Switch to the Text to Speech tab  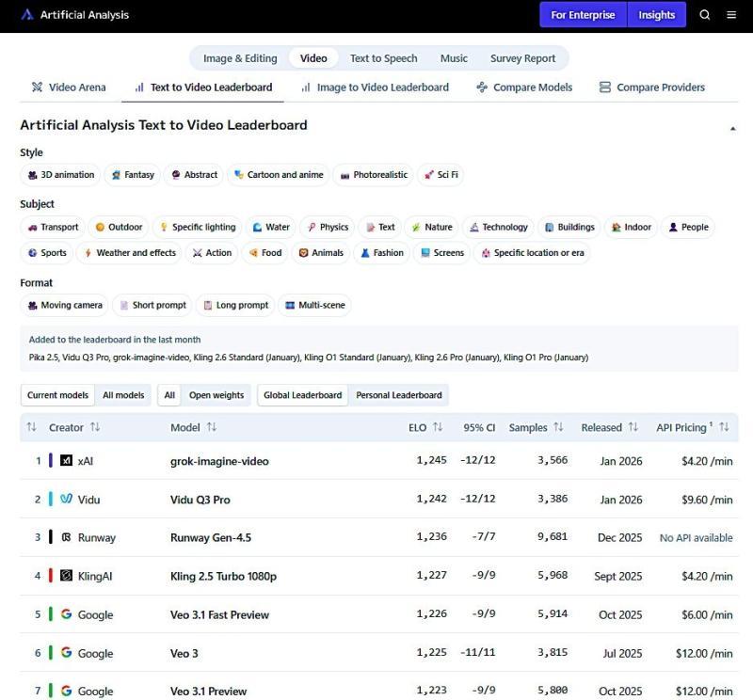pyautogui.click(x=383, y=58)
